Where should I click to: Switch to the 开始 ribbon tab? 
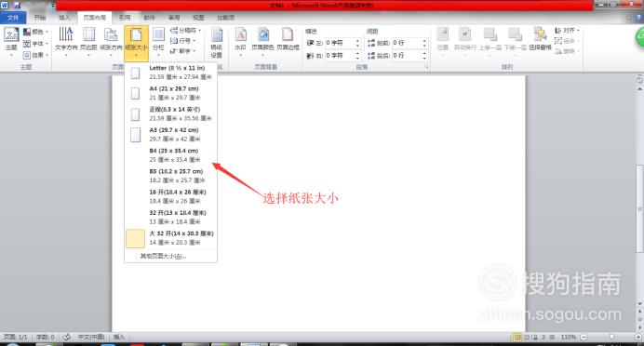[40, 18]
